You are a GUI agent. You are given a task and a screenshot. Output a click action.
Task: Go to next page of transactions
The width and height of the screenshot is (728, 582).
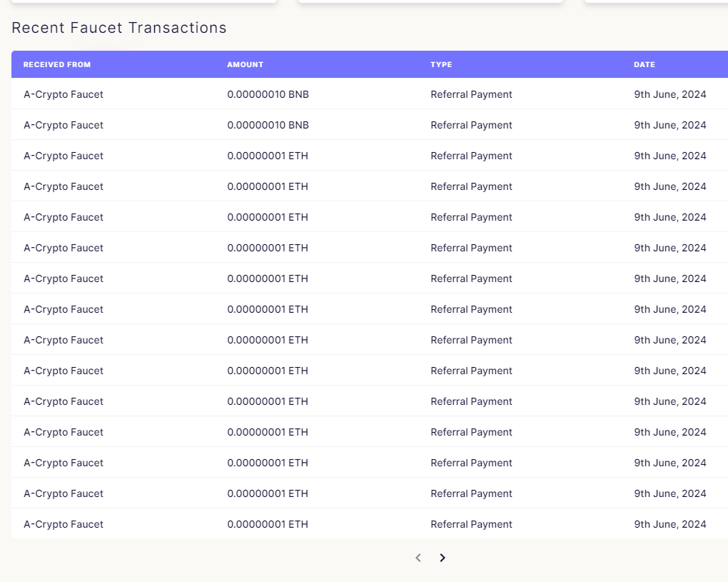443,558
